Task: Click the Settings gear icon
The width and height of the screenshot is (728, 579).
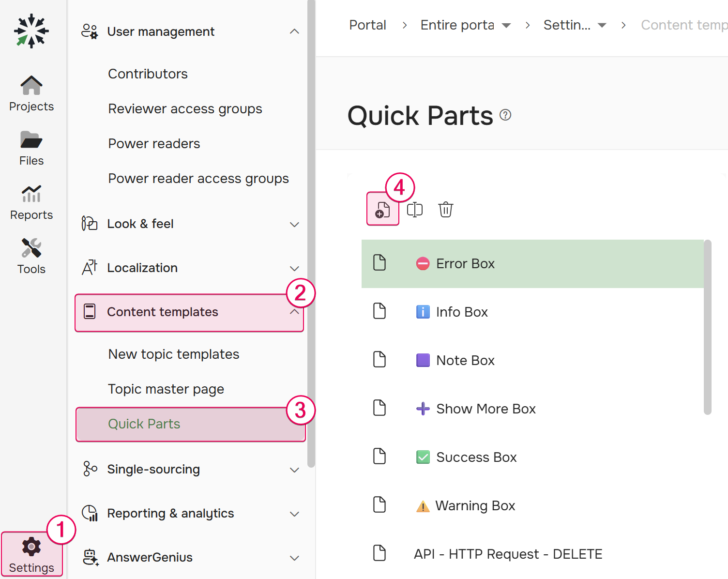Action: click(31, 547)
